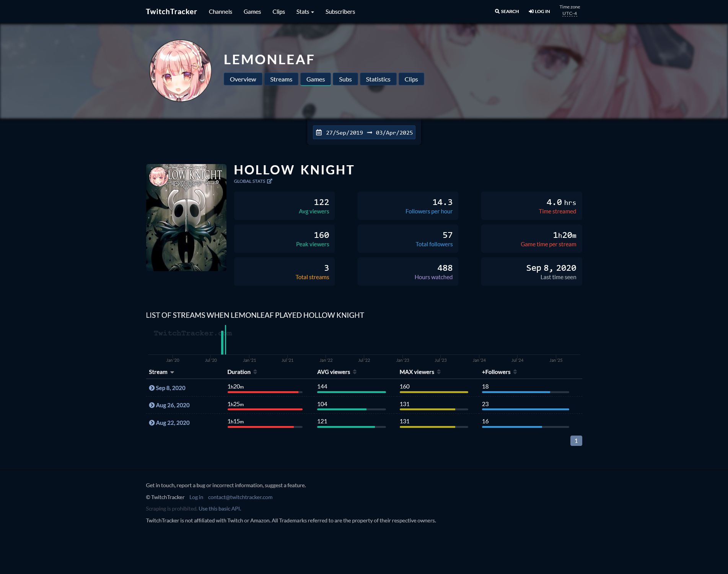This screenshot has height=574, width=728.
Task: Select the channel's Games tab
Action: tap(316, 79)
